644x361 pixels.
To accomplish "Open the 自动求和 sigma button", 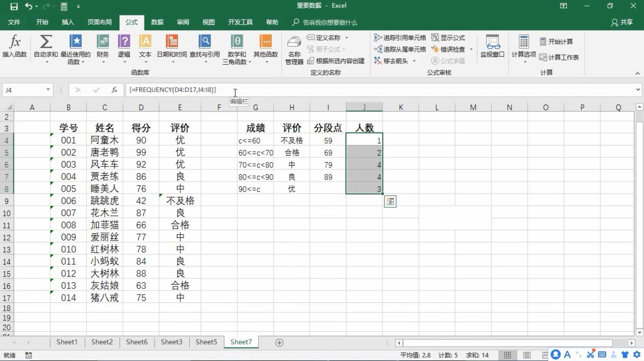I will [46, 42].
